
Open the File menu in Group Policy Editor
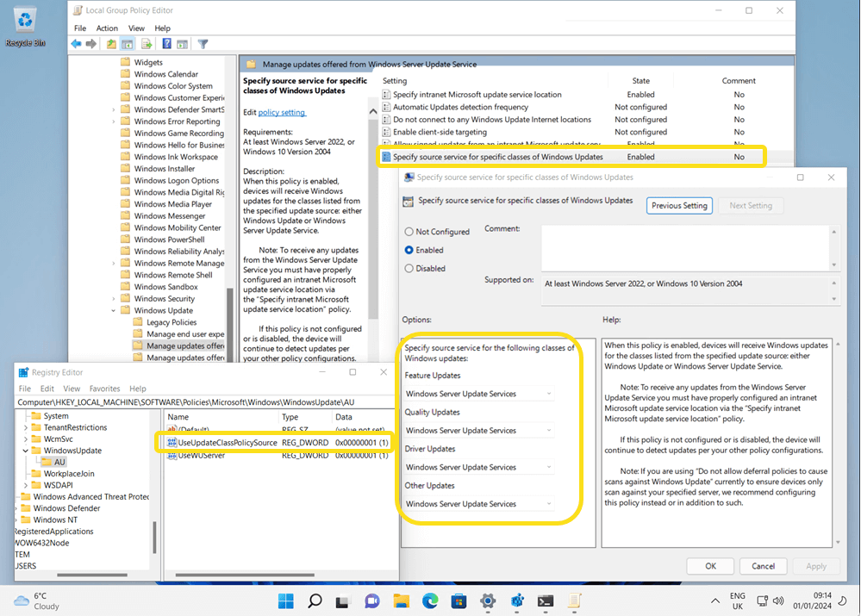click(x=80, y=28)
